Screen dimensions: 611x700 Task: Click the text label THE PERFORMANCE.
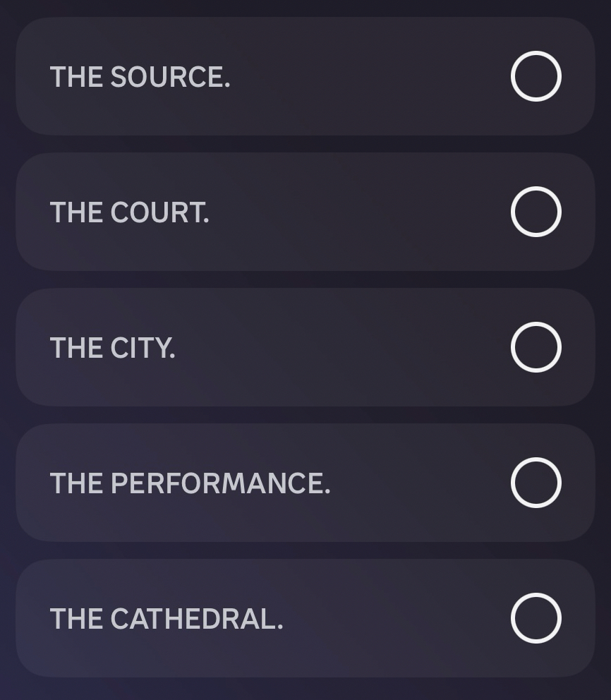[x=190, y=483]
